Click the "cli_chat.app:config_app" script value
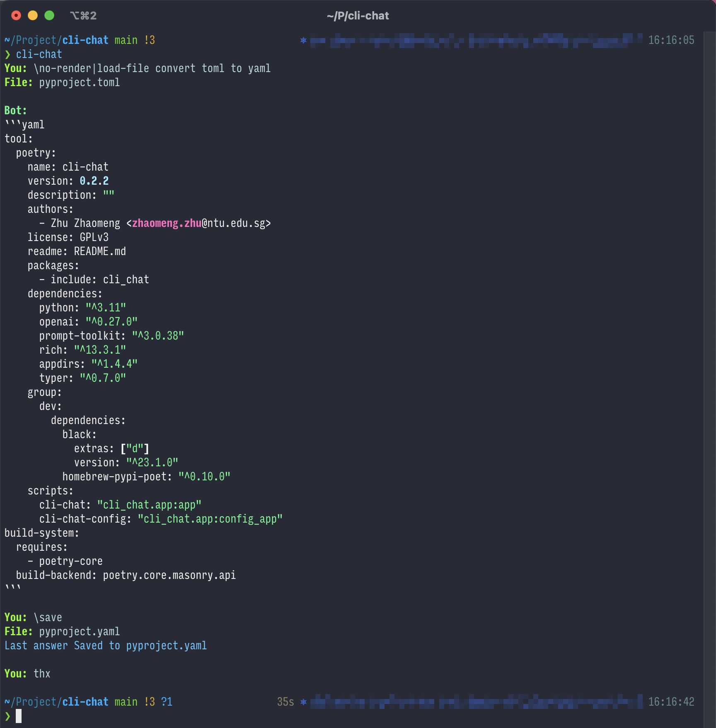Image resolution: width=716 pixels, height=728 pixels. point(210,519)
